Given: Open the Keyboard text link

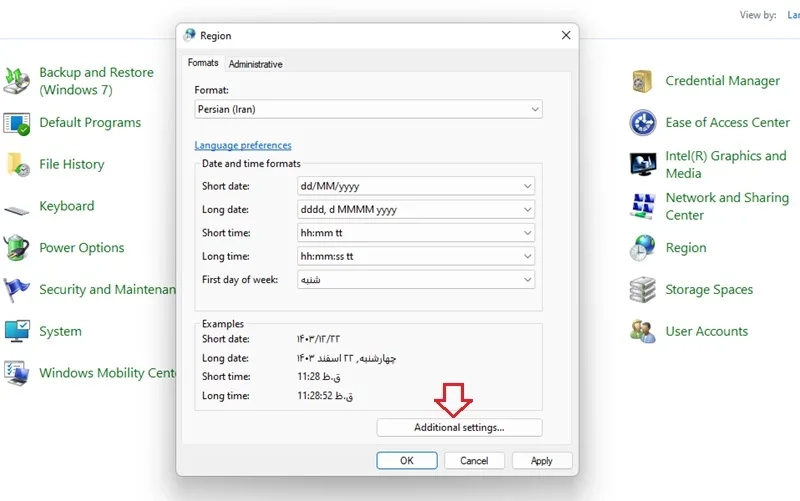Looking at the screenshot, I should coord(67,206).
